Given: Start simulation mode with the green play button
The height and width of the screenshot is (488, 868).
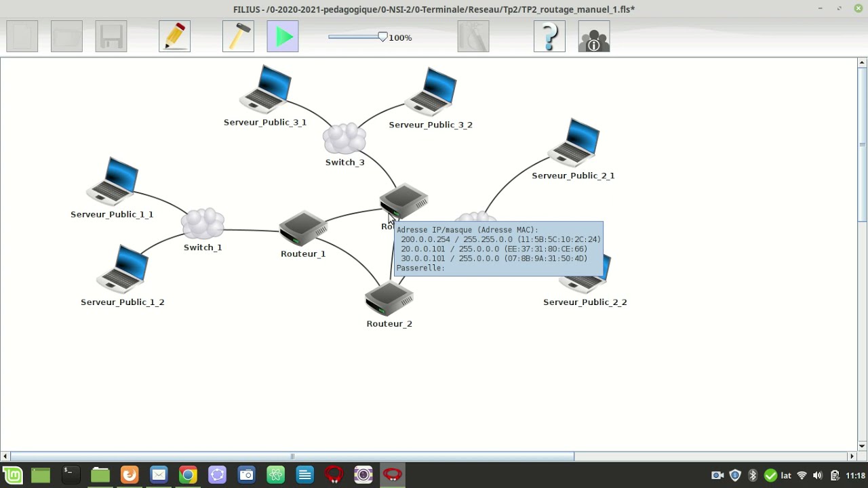Looking at the screenshot, I should click(283, 37).
